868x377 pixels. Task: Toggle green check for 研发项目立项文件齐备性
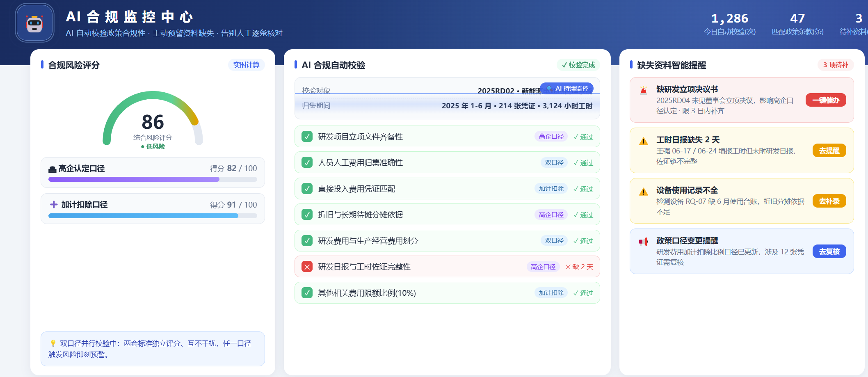pyautogui.click(x=307, y=137)
